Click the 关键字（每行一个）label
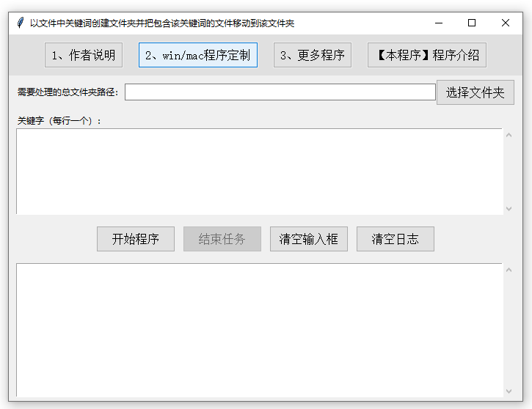532x409 pixels. [59, 121]
